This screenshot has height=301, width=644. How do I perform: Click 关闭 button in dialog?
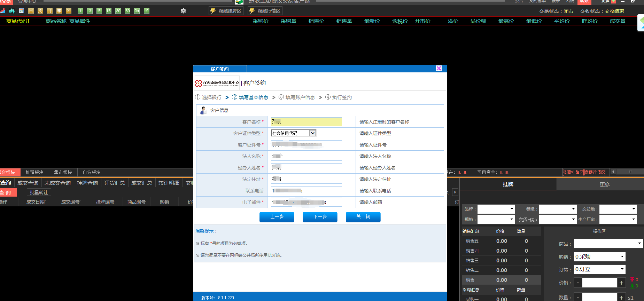tap(363, 217)
